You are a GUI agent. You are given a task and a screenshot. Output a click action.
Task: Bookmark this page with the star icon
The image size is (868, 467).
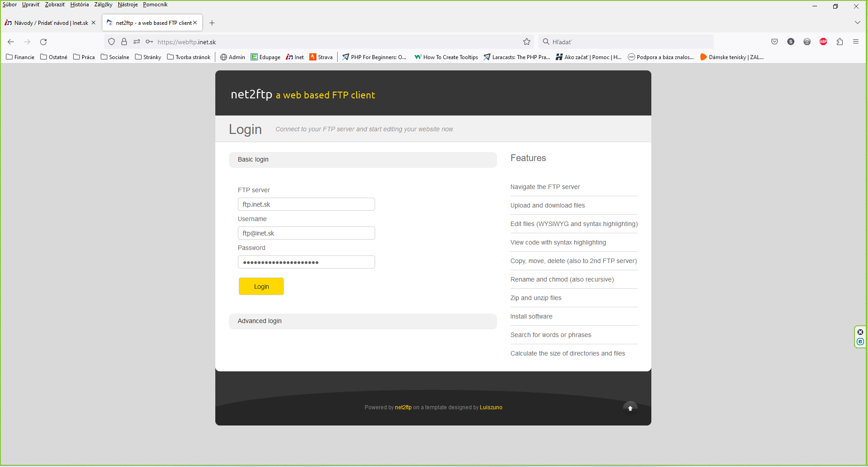(x=527, y=42)
